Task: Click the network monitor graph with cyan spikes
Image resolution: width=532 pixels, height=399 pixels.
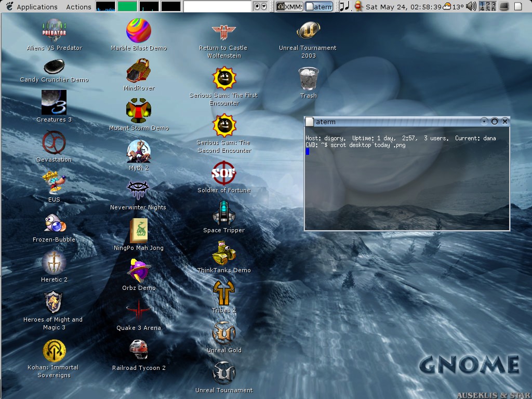Action: click(x=149, y=6)
